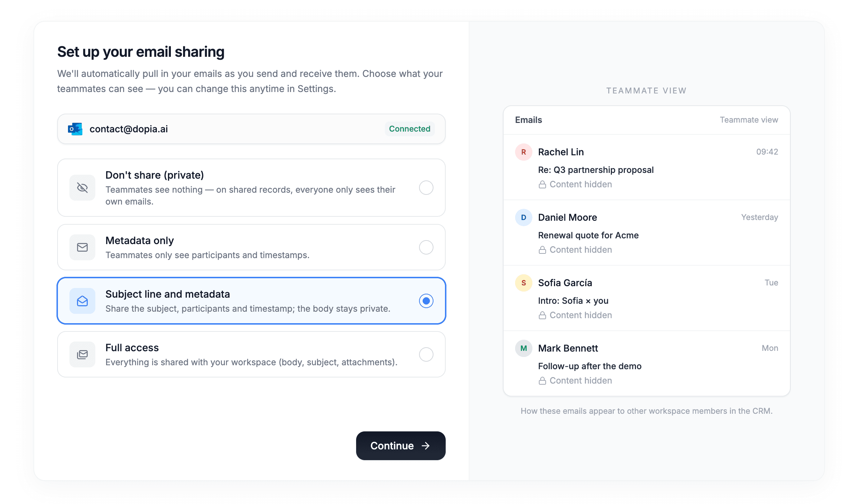This screenshot has width=859, height=504.
Task: Click Rachel Lin's avatar badge
Action: click(x=524, y=152)
